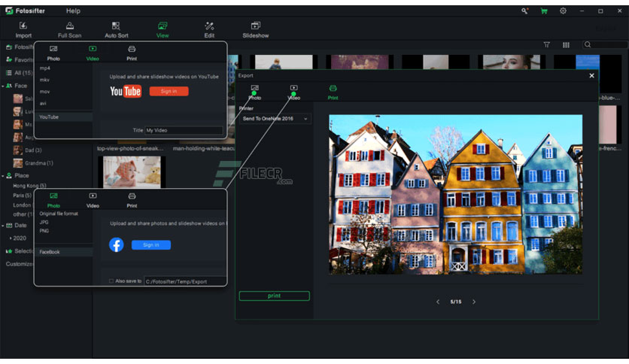The width and height of the screenshot is (629, 364).
Task: Click the key icon in the title bar
Action: point(524,11)
